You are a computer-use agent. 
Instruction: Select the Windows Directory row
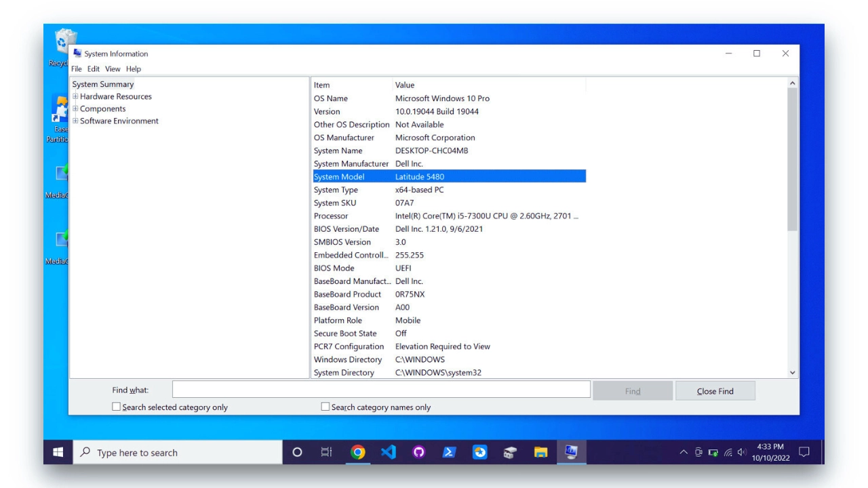tap(449, 359)
